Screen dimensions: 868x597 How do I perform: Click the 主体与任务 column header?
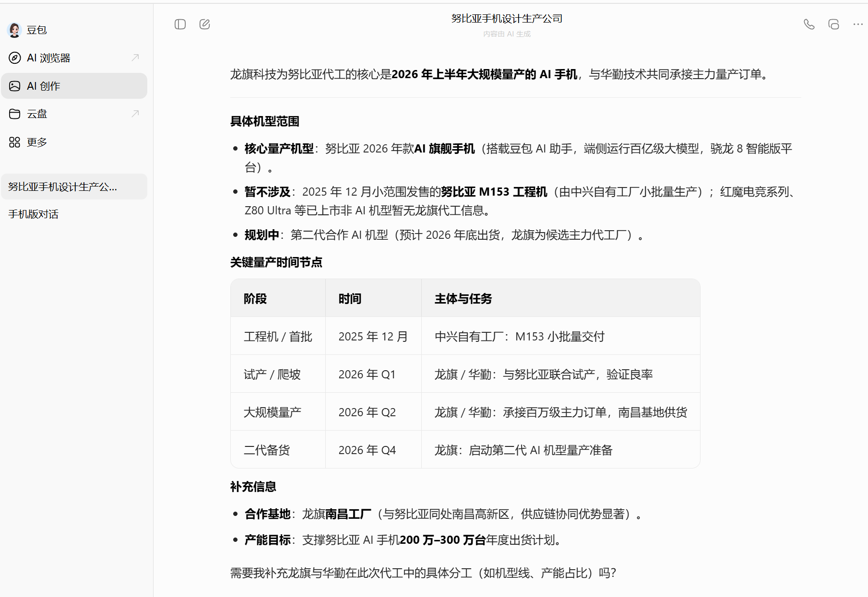[x=560, y=298]
